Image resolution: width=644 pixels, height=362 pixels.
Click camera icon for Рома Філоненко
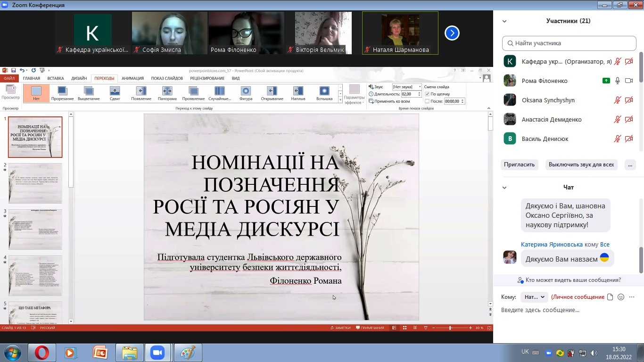(629, 81)
